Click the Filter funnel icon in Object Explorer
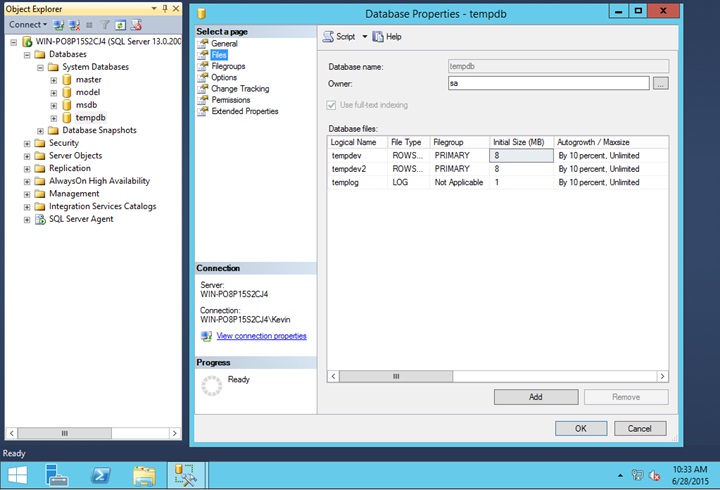Screen dimensions: 720x490 click(x=105, y=25)
